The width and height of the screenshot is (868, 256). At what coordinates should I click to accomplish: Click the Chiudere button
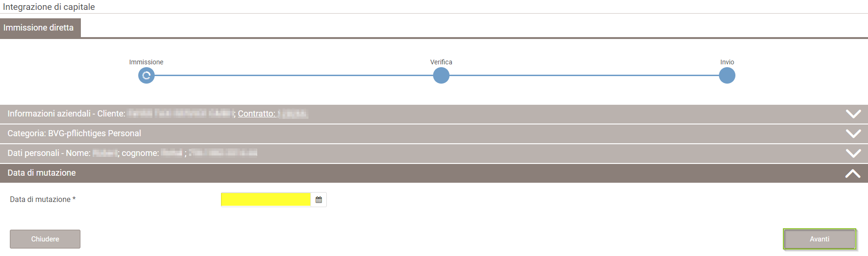point(45,239)
